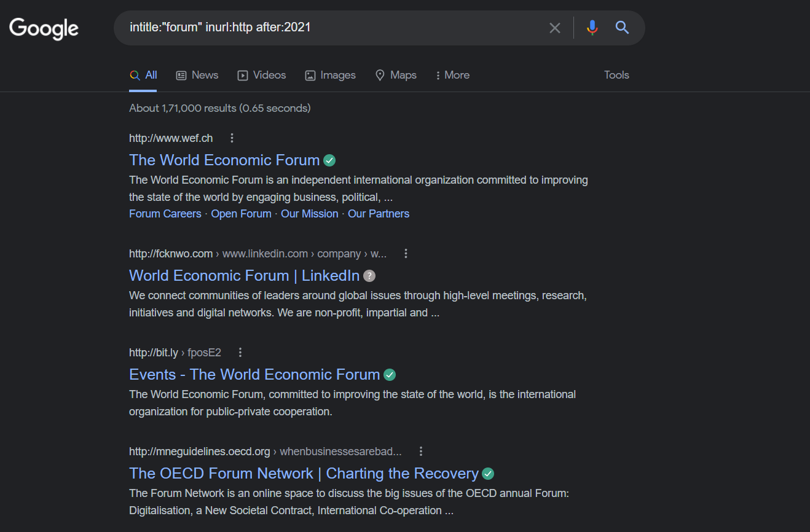Select the All search tab
This screenshot has width=810, height=532.
[x=143, y=75]
